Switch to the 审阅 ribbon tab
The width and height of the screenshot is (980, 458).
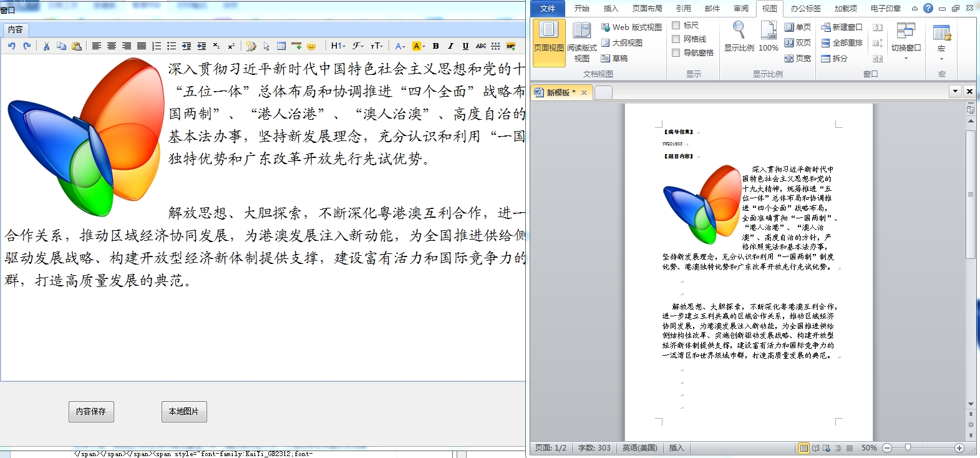(x=741, y=9)
